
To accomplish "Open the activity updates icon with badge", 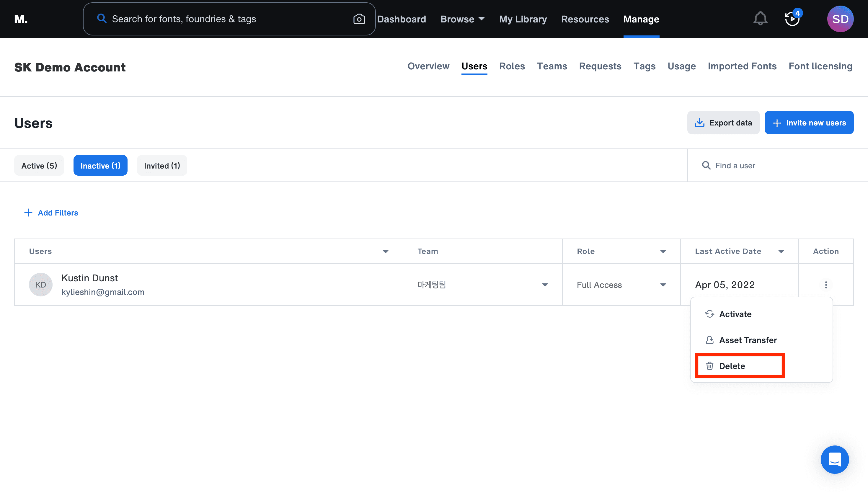I will (x=792, y=19).
